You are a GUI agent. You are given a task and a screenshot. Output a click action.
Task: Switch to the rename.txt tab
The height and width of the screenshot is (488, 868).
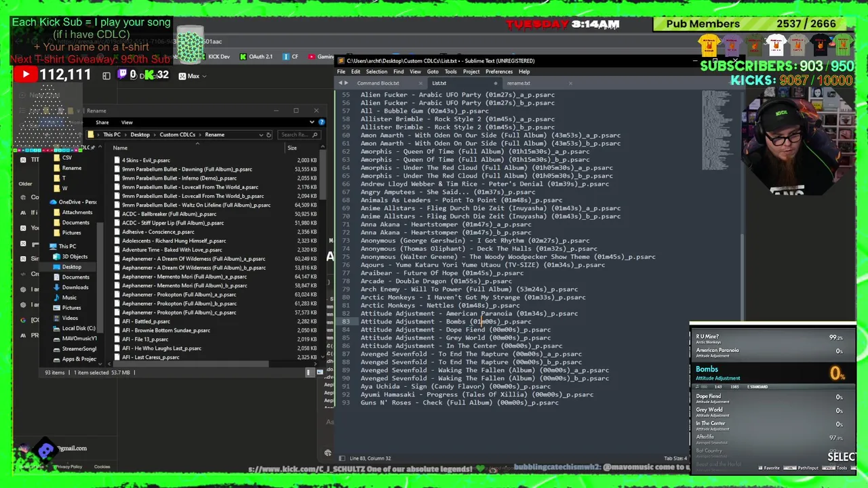(x=519, y=83)
